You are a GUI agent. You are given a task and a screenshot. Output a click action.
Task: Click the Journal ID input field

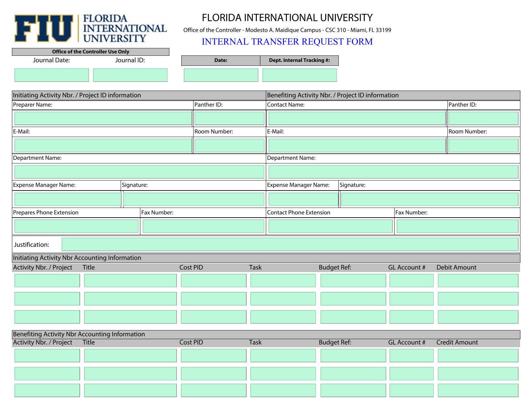[x=130, y=75]
